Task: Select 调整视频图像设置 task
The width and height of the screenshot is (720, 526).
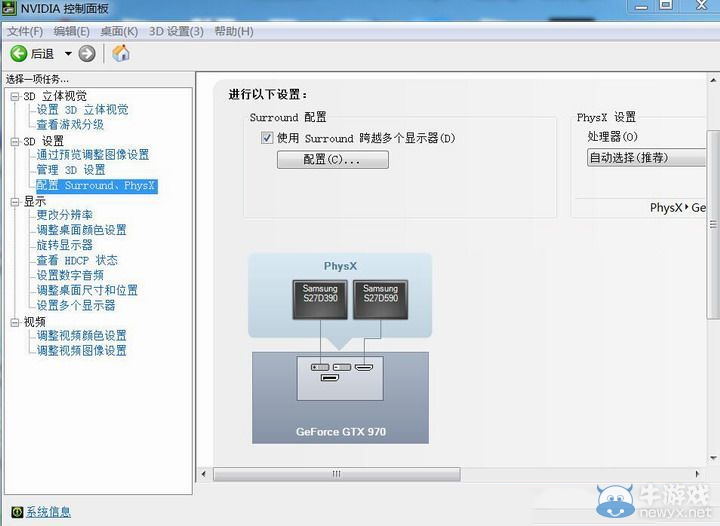Action: [x=81, y=351]
